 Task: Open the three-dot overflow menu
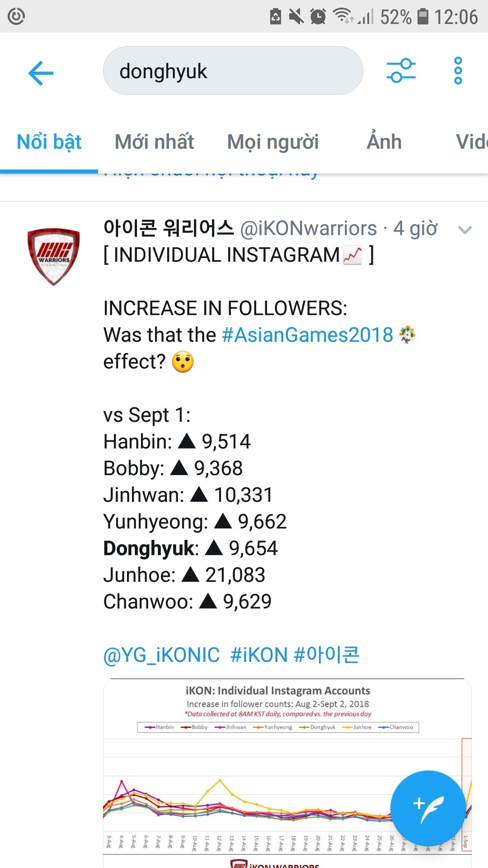coord(458,71)
